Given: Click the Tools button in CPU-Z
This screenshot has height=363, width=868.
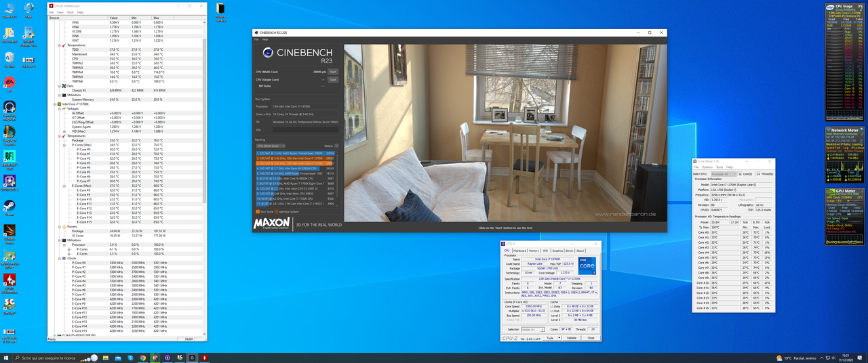Looking at the screenshot, I should pyautogui.click(x=550, y=338).
